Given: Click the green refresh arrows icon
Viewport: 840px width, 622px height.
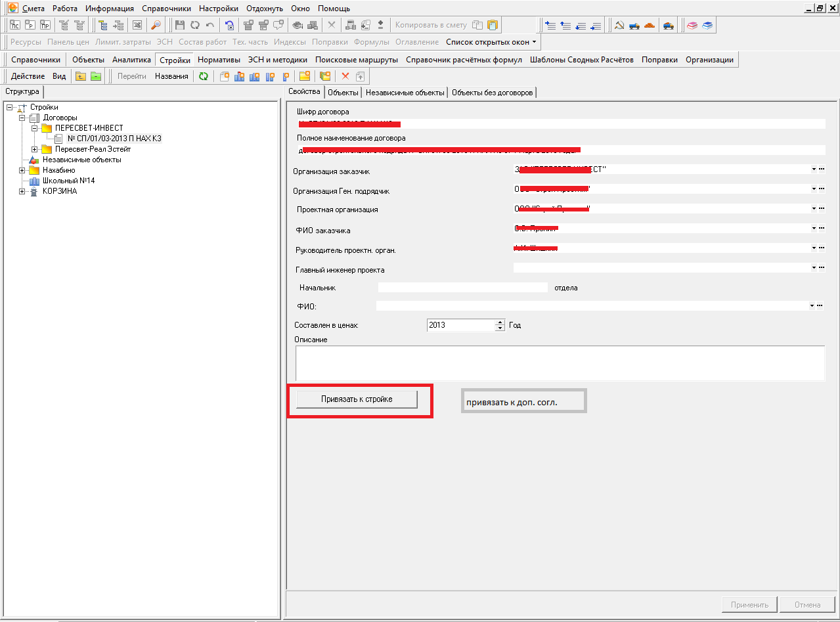Looking at the screenshot, I should (204, 76).
